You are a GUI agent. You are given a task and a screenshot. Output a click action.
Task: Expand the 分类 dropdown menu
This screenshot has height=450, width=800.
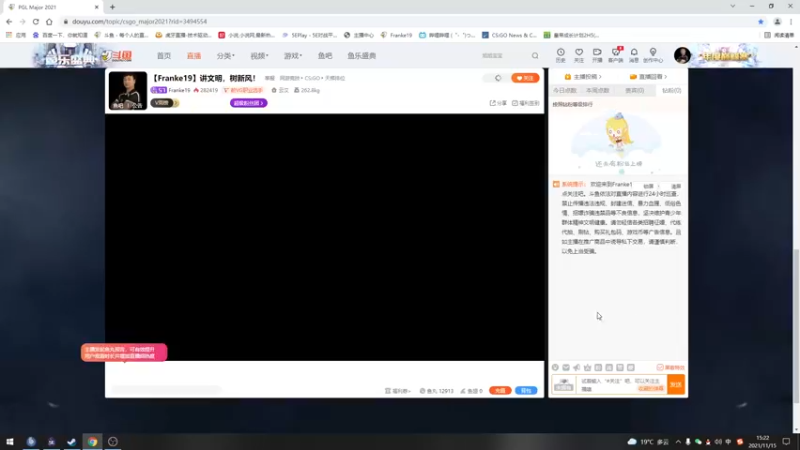226,56
